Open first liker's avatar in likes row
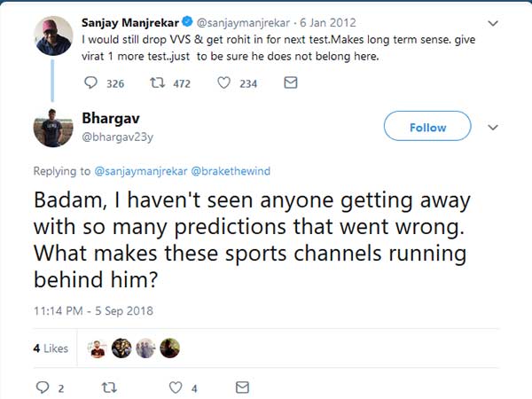 (x=98, y=348)
